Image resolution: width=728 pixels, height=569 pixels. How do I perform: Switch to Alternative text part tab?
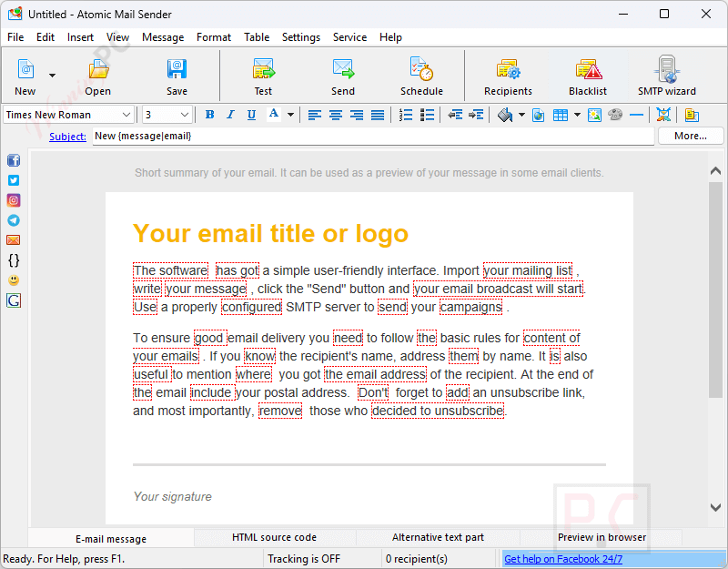438,537
